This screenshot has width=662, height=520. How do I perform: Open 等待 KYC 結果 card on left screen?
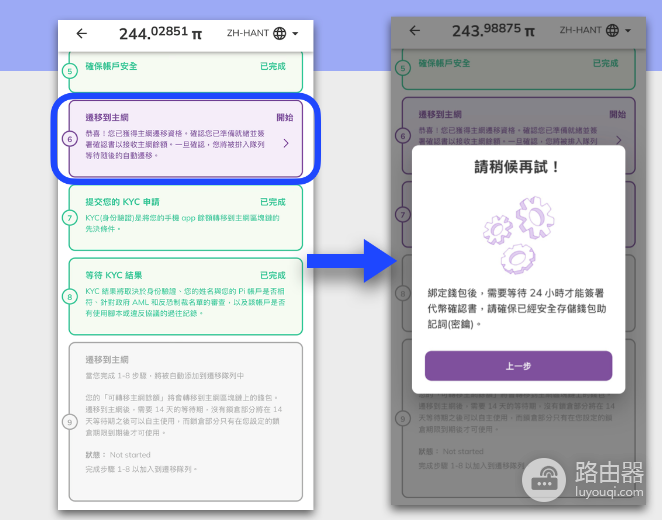point(186,296)
